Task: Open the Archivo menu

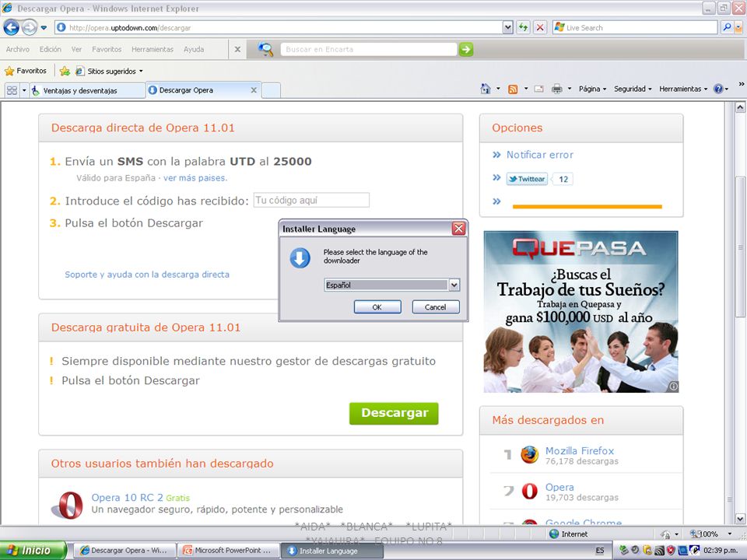Action: [18, 49]
